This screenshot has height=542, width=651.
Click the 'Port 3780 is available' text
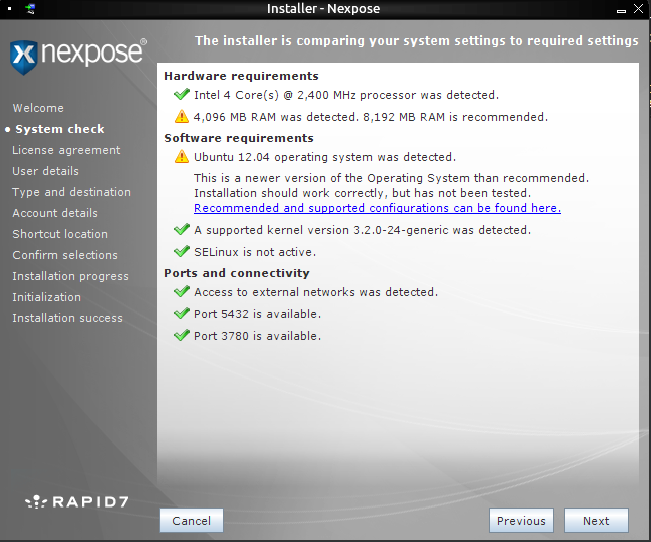click(x=257, y=336)
